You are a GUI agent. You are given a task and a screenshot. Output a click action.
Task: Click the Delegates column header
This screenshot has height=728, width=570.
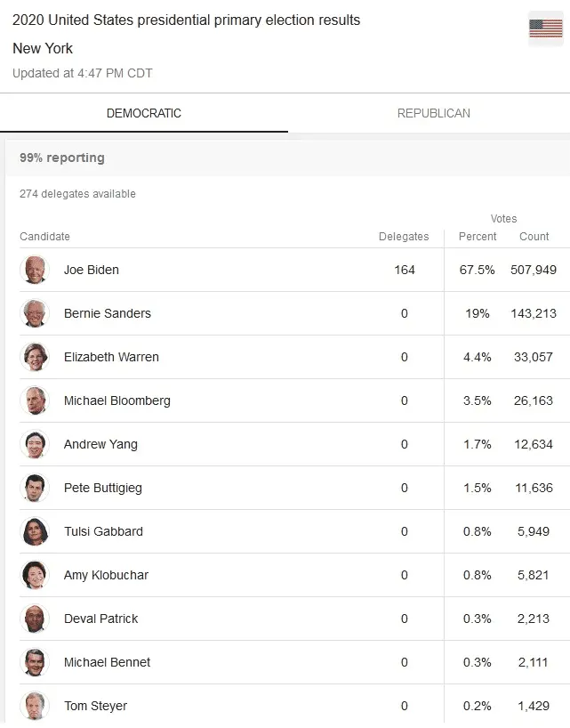click(404, 237)
